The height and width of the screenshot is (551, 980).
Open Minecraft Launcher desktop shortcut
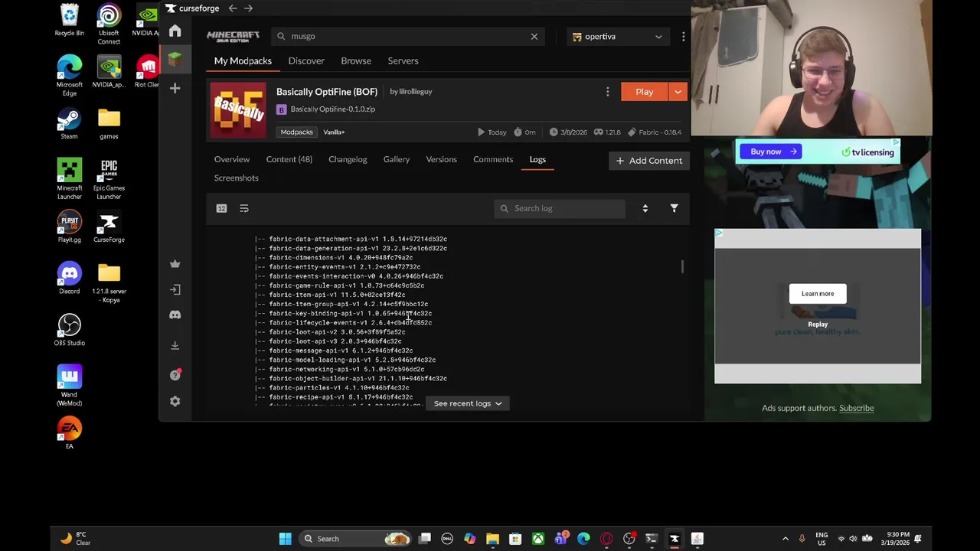[69, 178]
